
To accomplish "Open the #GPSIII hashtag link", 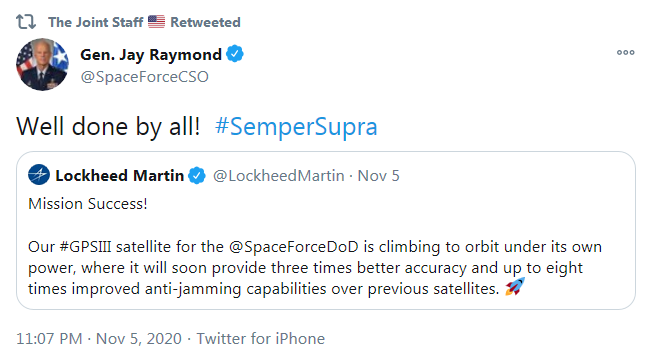I will (85, 247).
